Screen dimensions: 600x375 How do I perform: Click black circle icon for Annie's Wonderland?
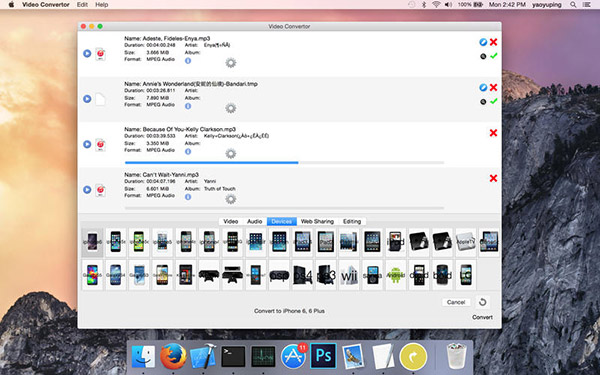[483, 102]
